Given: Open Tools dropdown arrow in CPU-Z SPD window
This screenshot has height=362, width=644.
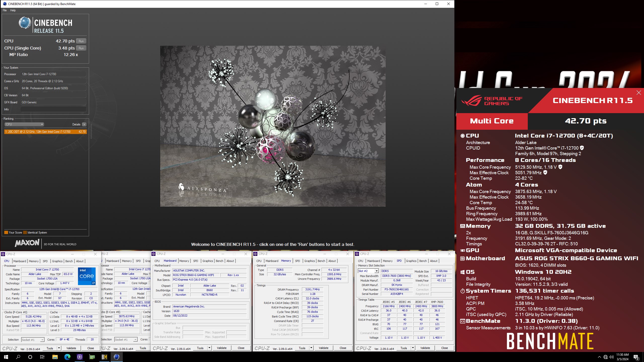Looking at the screenshot, I should (x=413, y=348).
